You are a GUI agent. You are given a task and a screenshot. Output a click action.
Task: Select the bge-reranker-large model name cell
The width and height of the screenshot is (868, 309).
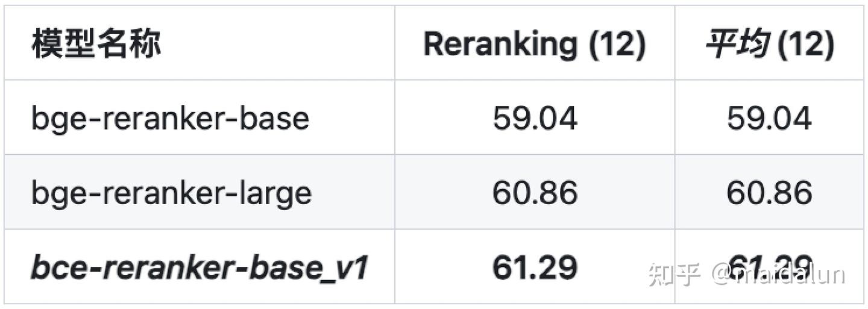pyautogui.click(x=171, y=193)
